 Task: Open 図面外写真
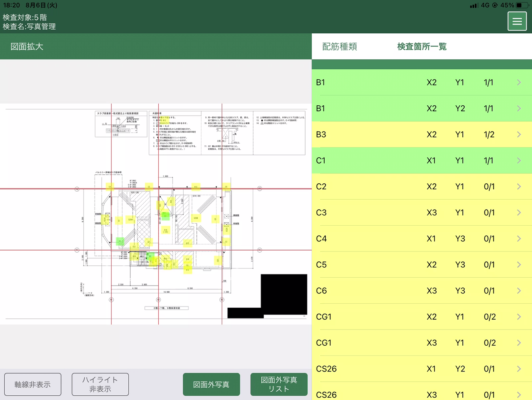pyautogui.click(x=211, y=384)
